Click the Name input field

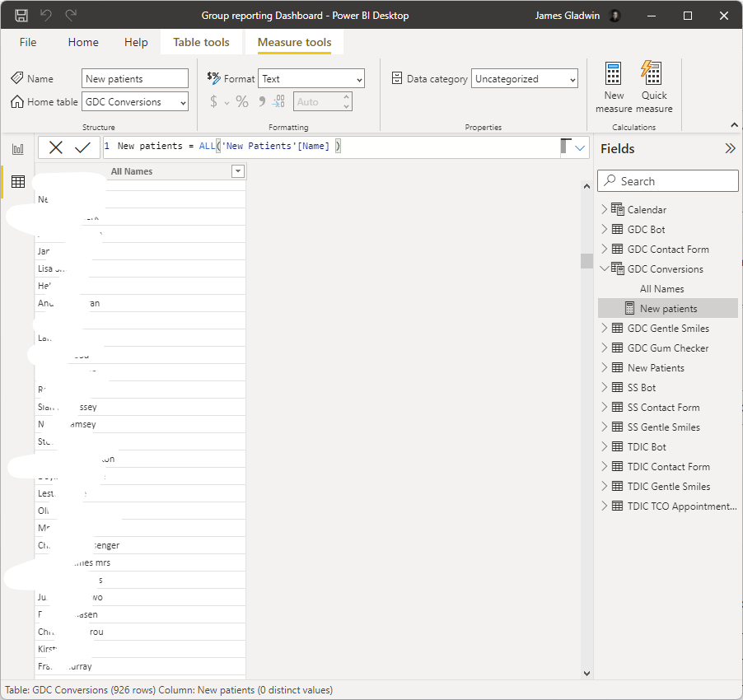135,78
